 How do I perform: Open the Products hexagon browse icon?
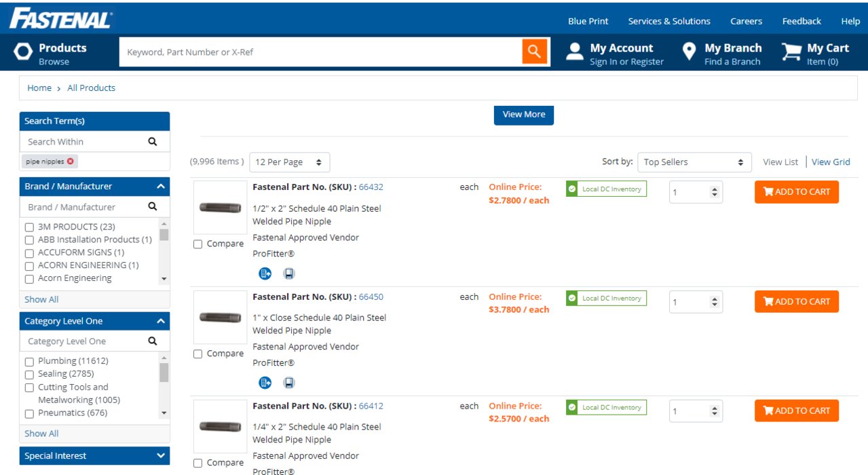coord(23,52)
